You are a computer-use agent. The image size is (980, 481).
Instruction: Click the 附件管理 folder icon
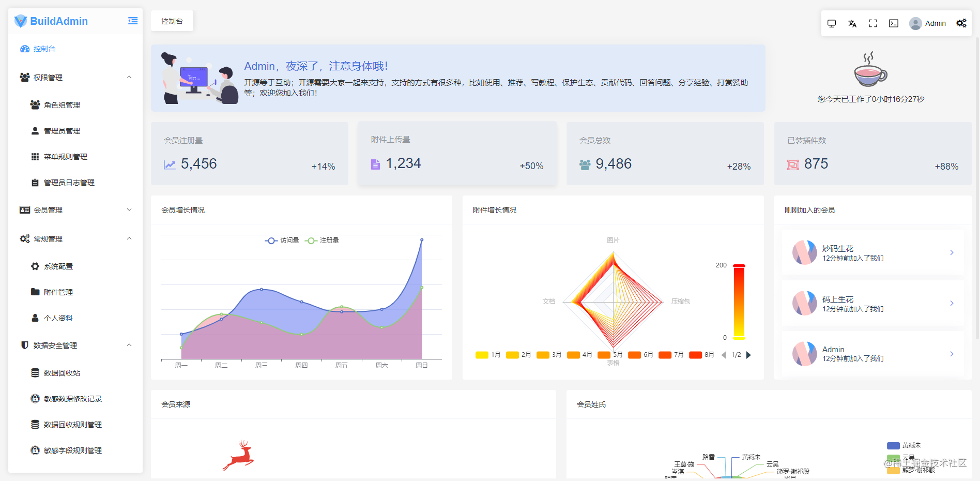coord(35,292)
